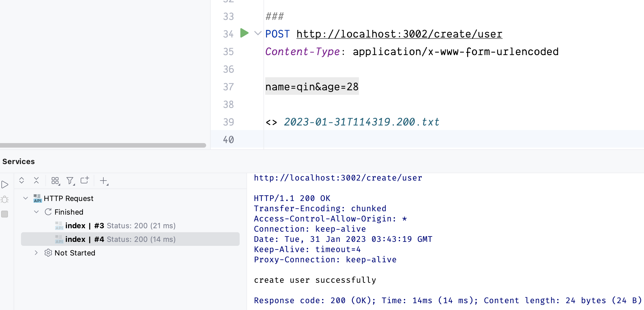The height and width of the screenshot is (310, 644).
Task: Open the Services filter icon
Action: pyautogui.click(x=70, y=181)
